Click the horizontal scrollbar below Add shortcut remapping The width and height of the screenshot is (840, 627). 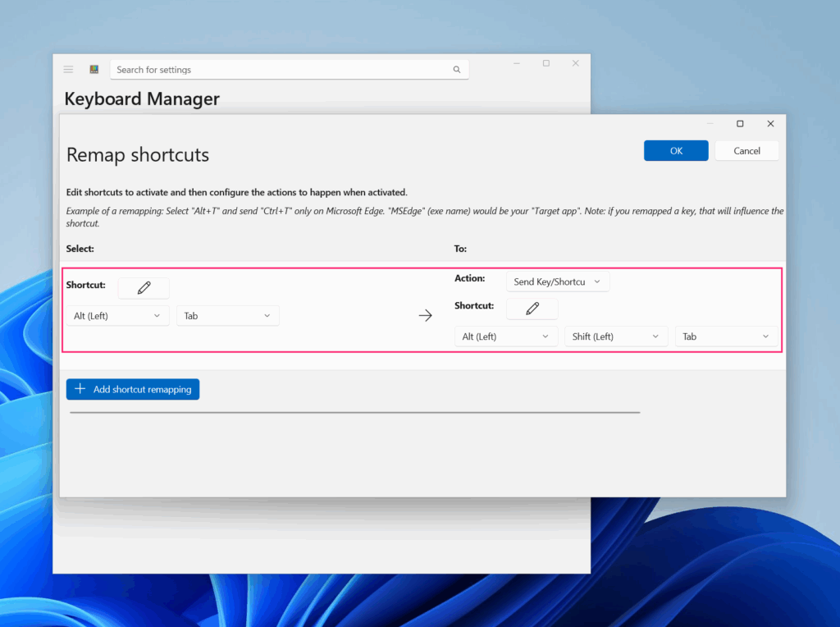[x=354, y=412]
